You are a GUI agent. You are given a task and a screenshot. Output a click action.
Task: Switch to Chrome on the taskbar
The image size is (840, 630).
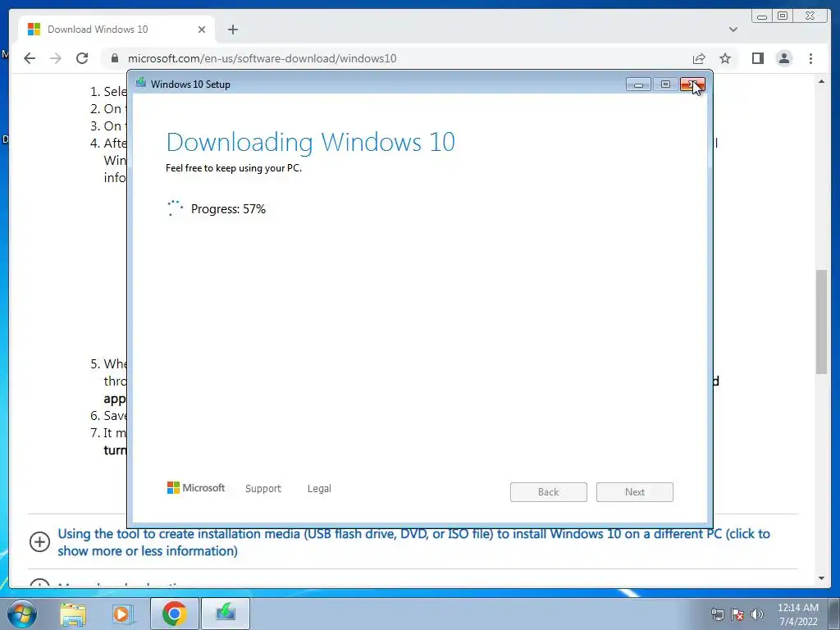[x=175, y=614]
